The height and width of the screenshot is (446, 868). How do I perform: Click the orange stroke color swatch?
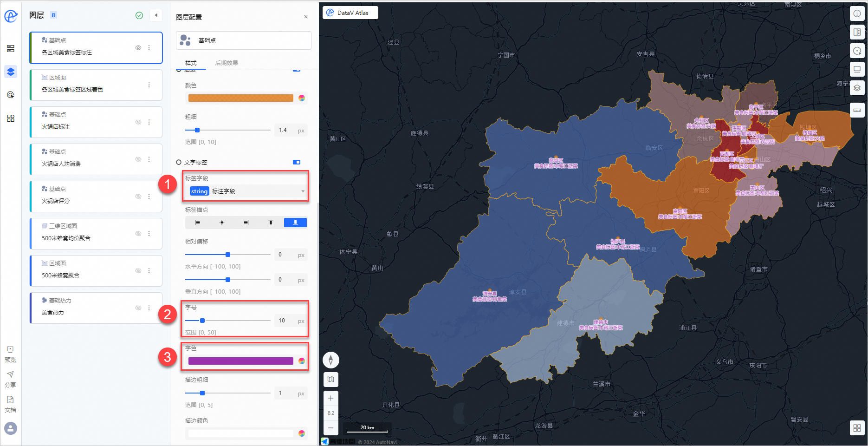pos(241,98)
